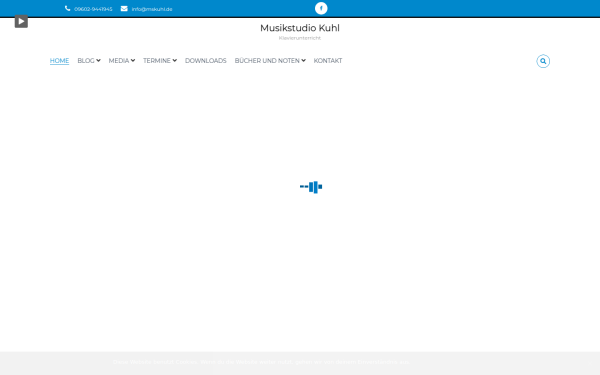Open the search magnifier icon
This screenshot has width=600, height=375.
coord(543,61)
